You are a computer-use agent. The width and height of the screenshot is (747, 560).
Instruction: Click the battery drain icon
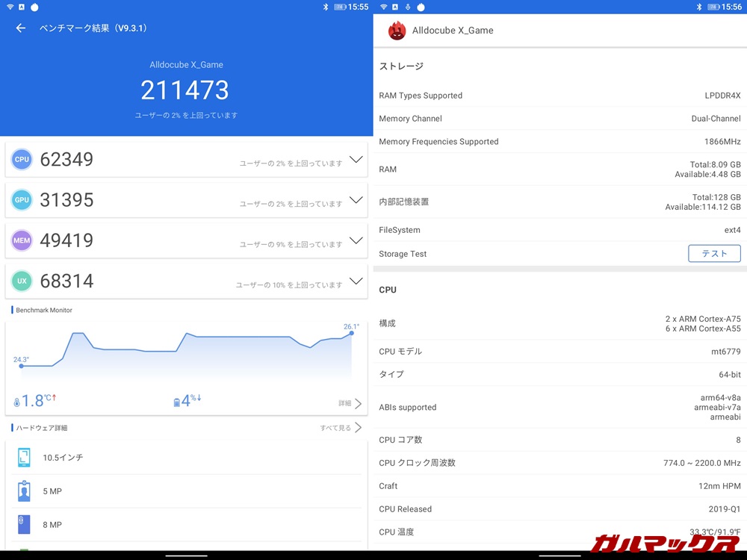click(177, 402)
